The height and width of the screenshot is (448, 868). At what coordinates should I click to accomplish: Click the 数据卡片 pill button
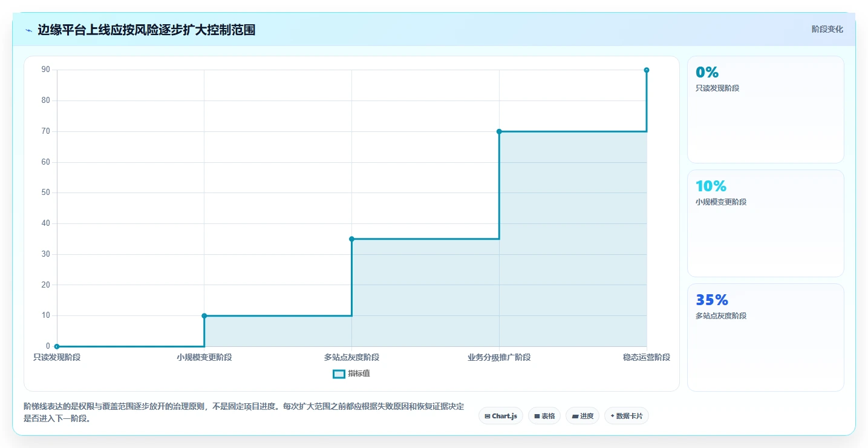point(627,416)
